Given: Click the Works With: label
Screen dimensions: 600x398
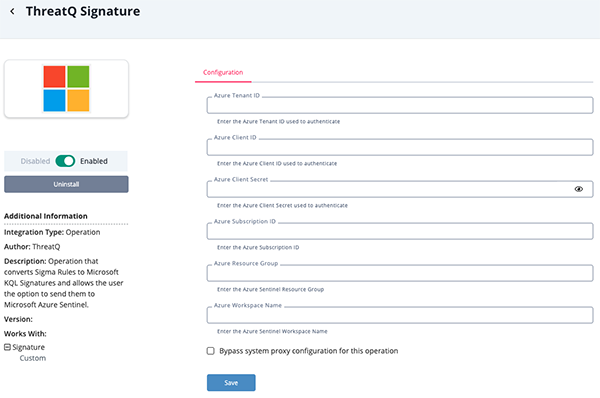Looking at the screenshot, I should pos(25,334).
